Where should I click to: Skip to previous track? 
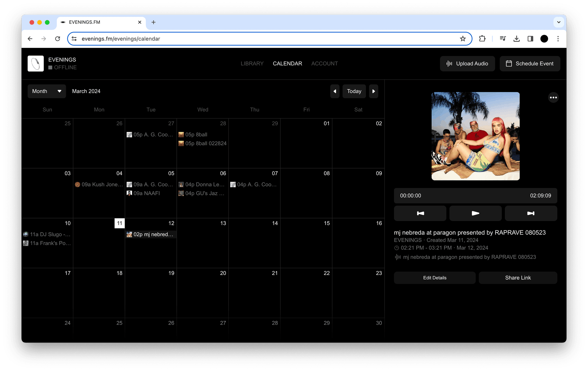pos(420,213)
